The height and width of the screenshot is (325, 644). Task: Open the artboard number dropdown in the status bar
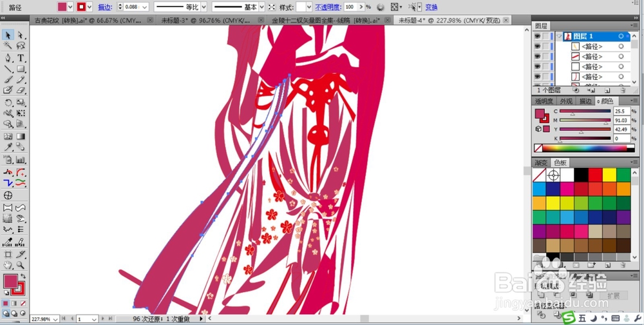point(93,319)
